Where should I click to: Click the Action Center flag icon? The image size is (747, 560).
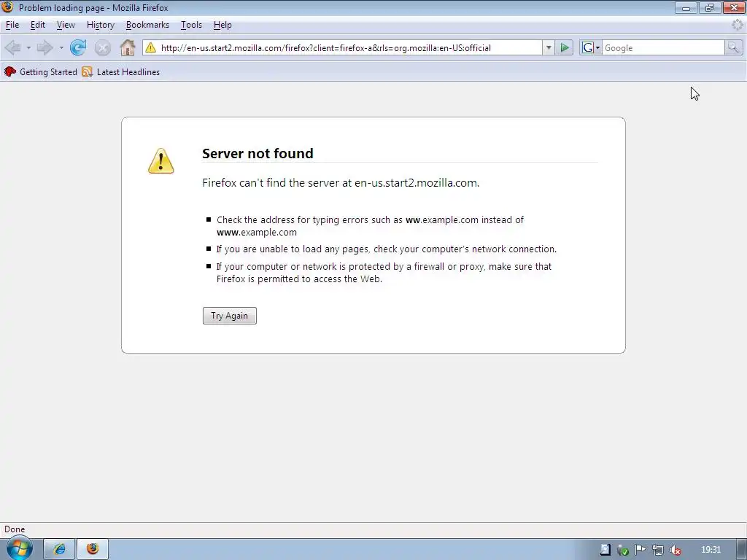(640, 550)
